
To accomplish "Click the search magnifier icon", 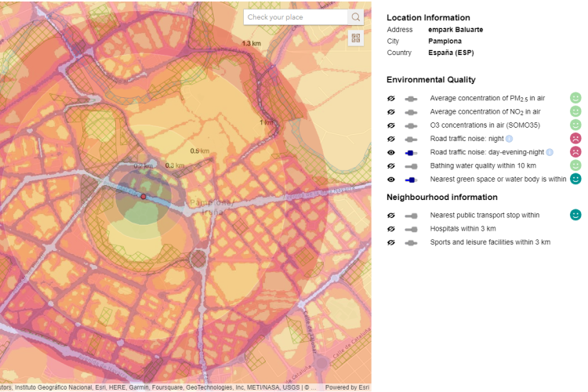I will point(355,17).
